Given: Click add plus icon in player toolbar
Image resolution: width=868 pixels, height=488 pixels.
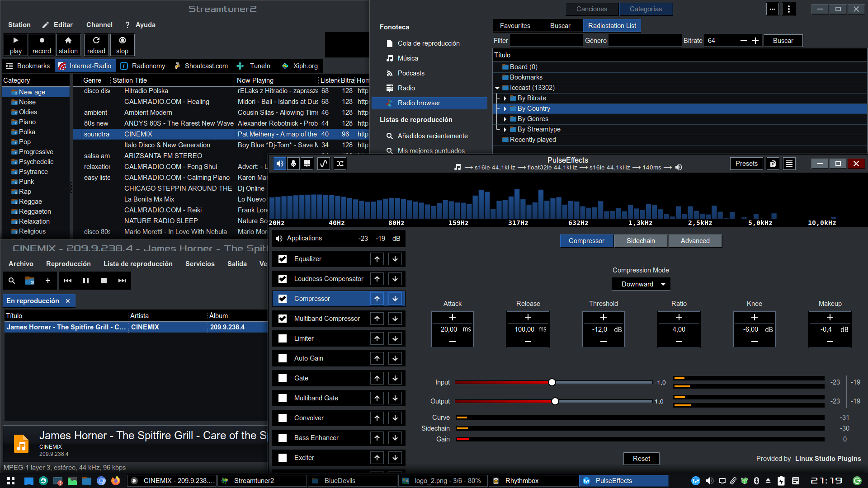Looking at the screenshot, I should (47, 281).
